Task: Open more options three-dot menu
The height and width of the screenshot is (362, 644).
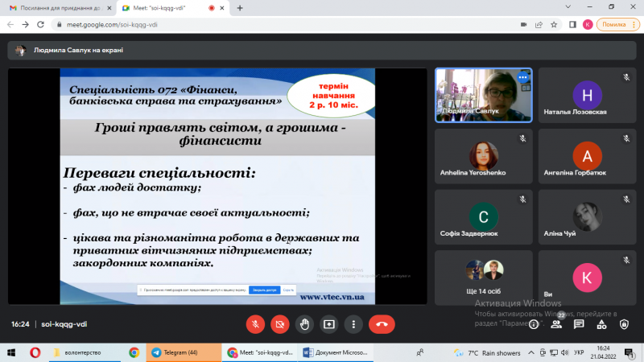Action: coord(353,324)
